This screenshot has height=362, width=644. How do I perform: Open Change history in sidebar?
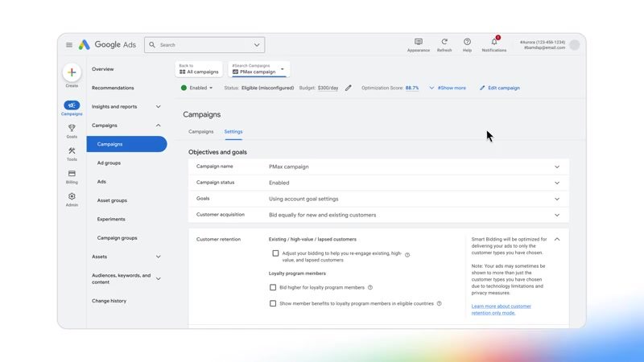(109, 301)
